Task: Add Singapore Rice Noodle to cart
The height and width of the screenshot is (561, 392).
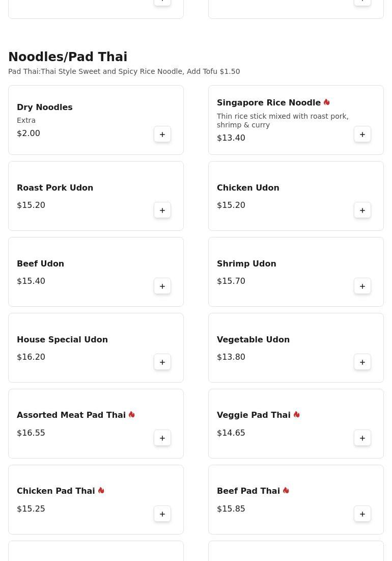Action: click(x=362, y=135)
